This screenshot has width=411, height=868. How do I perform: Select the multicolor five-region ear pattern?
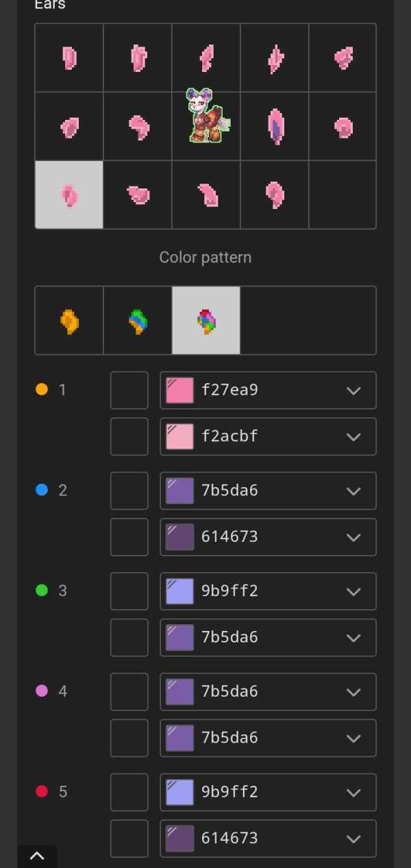pos(206,321)
